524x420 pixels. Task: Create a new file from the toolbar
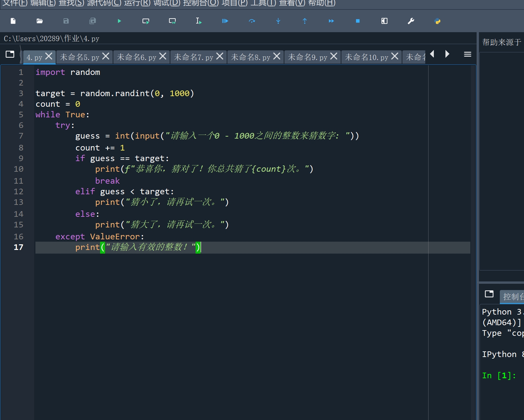coord(13,21)
